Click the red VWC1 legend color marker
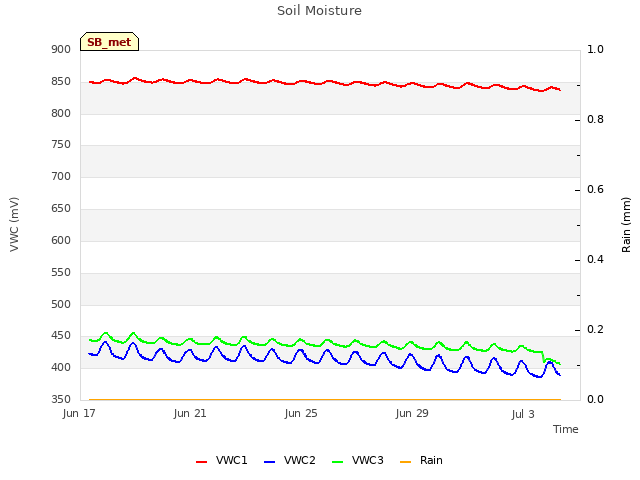Viewport: 640px width, 480px height. coord(202,462)
